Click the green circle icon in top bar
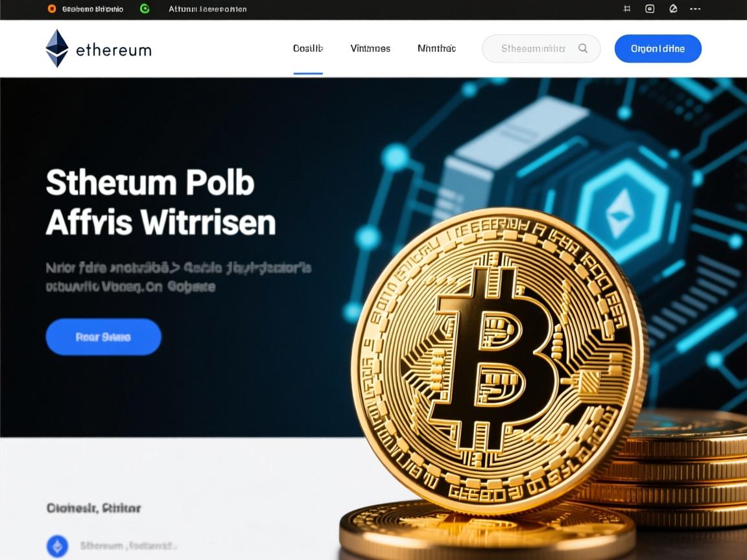Viewport: 747px width, 560px height. [x=145, y=8]
